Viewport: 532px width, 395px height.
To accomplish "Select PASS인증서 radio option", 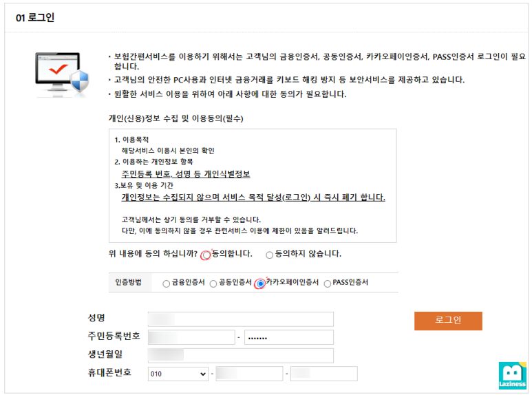I will 328,284.
